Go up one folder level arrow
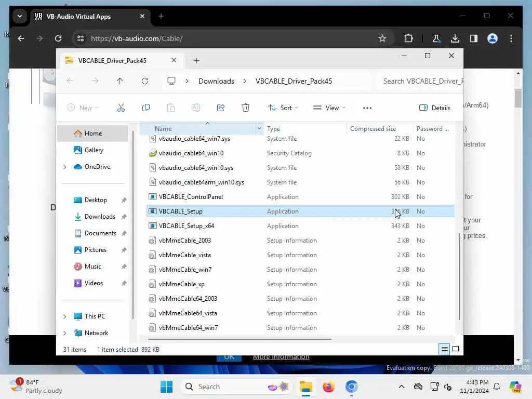This screenshot has width=532, height=399. coord(120,81)
